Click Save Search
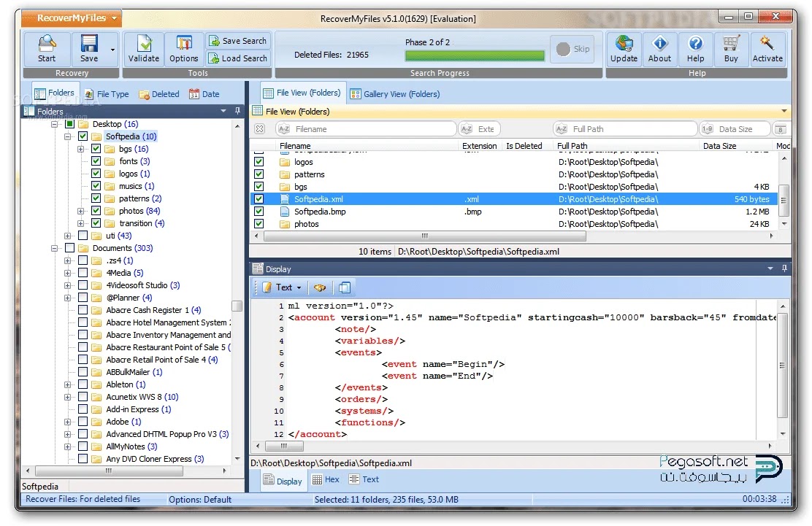 point(237,40)
